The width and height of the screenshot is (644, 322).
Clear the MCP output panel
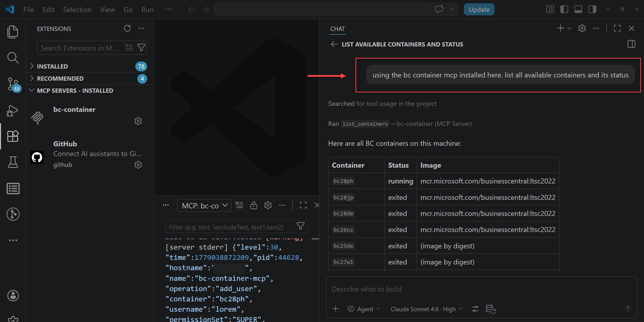pyautogui.click(x=239, y=205)
